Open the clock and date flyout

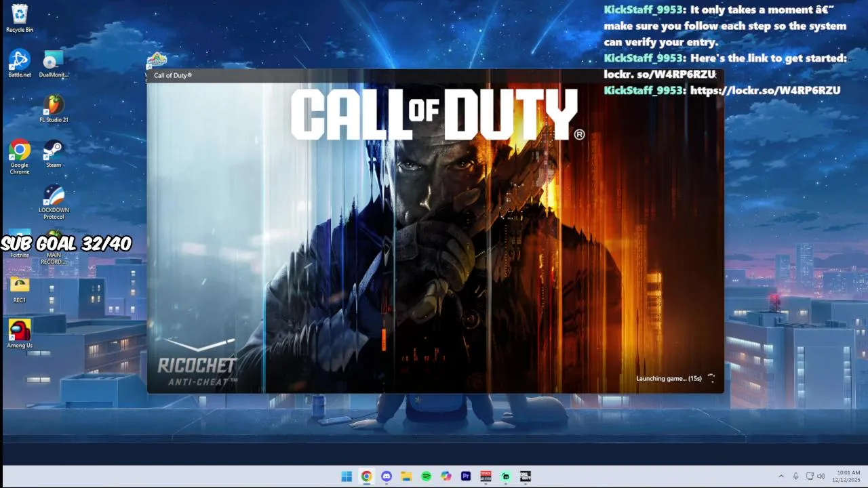[846, 476]
